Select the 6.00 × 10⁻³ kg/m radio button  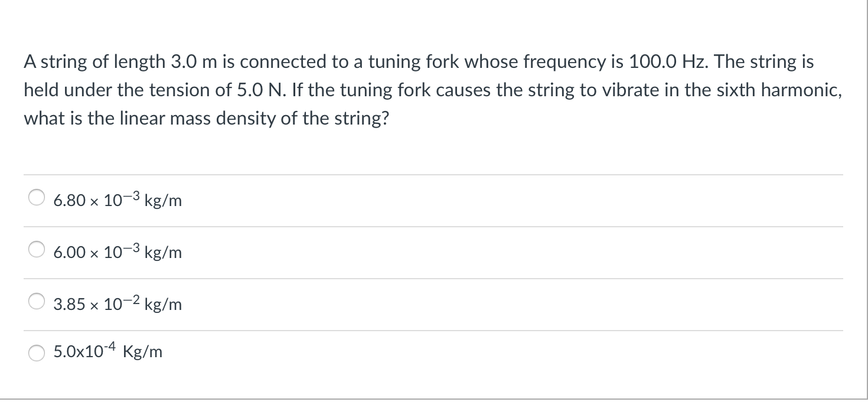[x=36, y=250]
